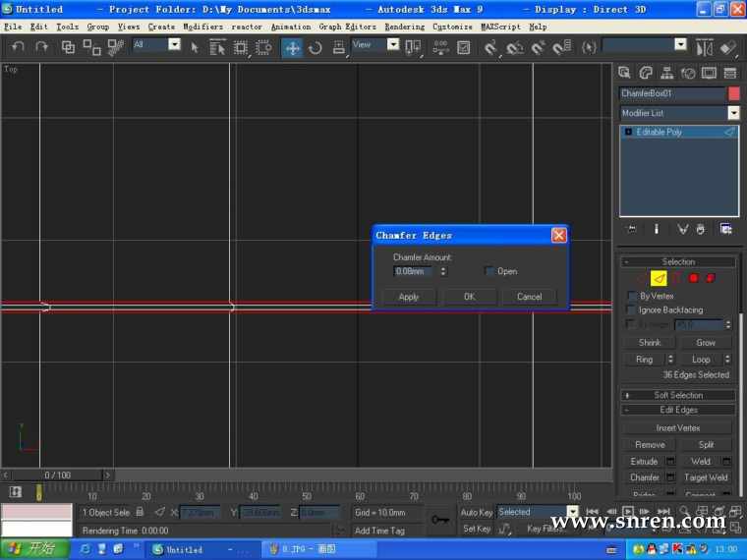This screenshot has height=560, width=747.
Task: Click the Undo arrow icon
Action: 18,47
